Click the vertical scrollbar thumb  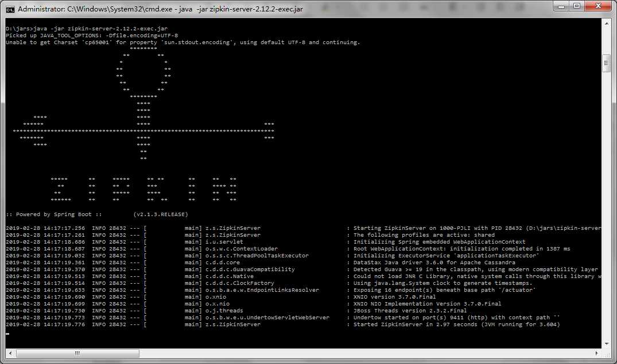[x=606, y=64]
